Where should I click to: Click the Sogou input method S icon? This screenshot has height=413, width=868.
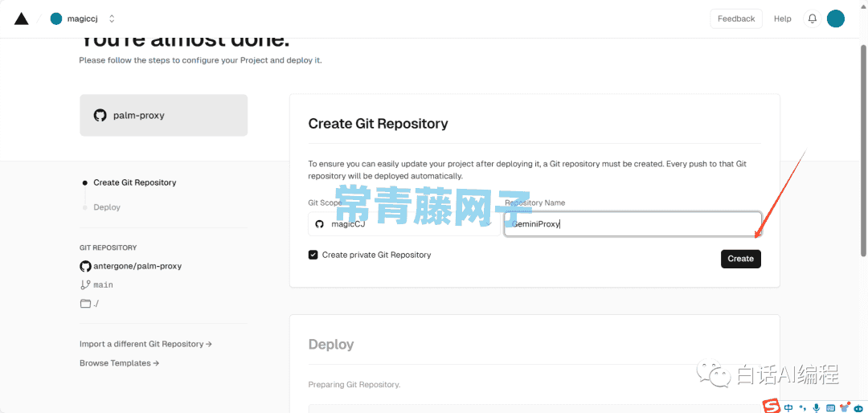(x=771, y=406)
